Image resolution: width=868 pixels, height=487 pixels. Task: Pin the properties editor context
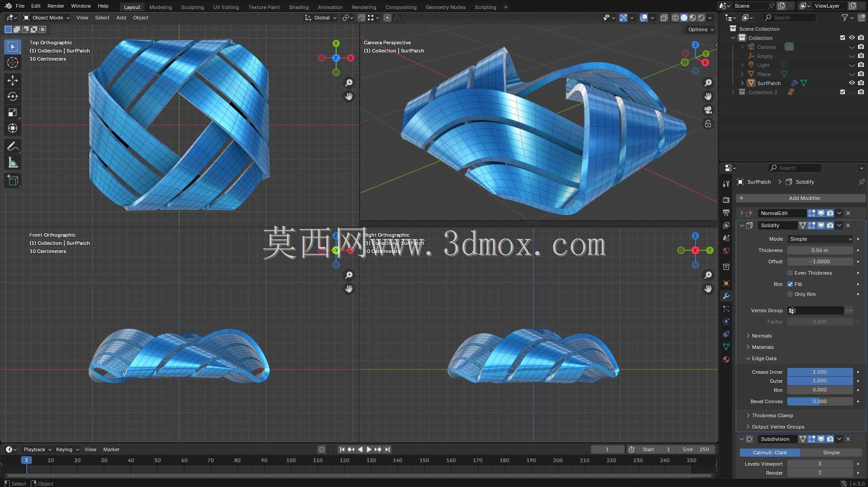[x=861, y=182]
